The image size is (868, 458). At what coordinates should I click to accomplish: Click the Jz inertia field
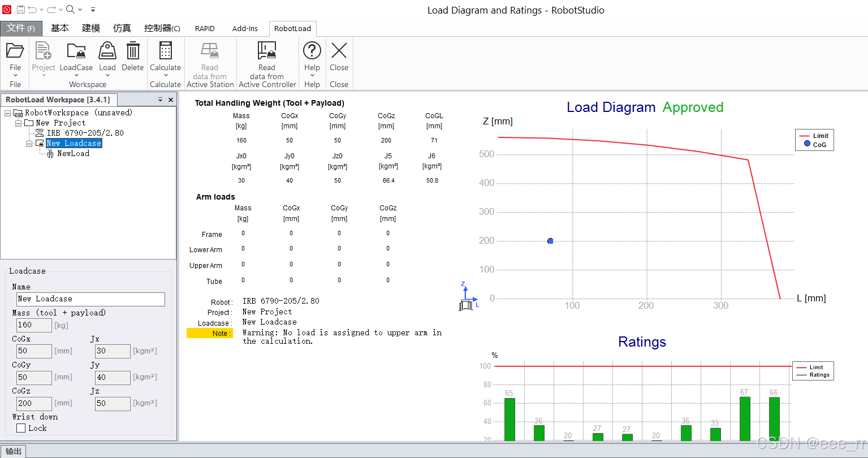(113, 403)
